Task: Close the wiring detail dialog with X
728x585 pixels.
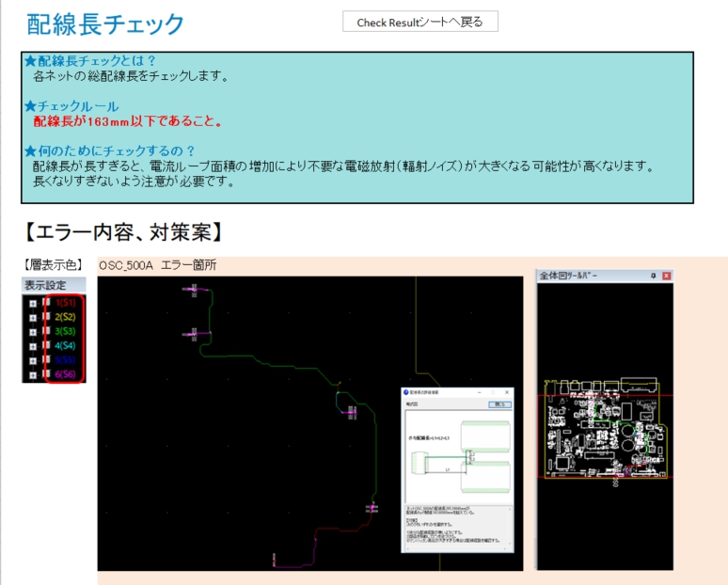Action: coord(508,391)
